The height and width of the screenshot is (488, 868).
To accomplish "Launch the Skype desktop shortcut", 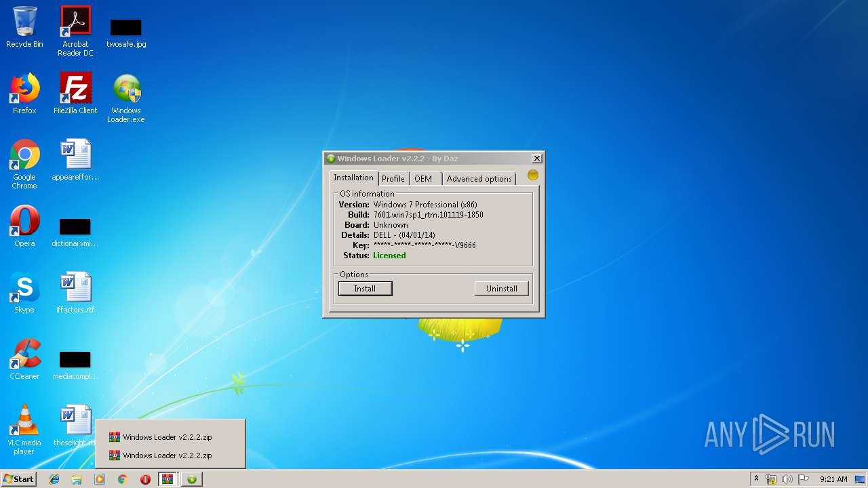I will click(x=24, y=293).
